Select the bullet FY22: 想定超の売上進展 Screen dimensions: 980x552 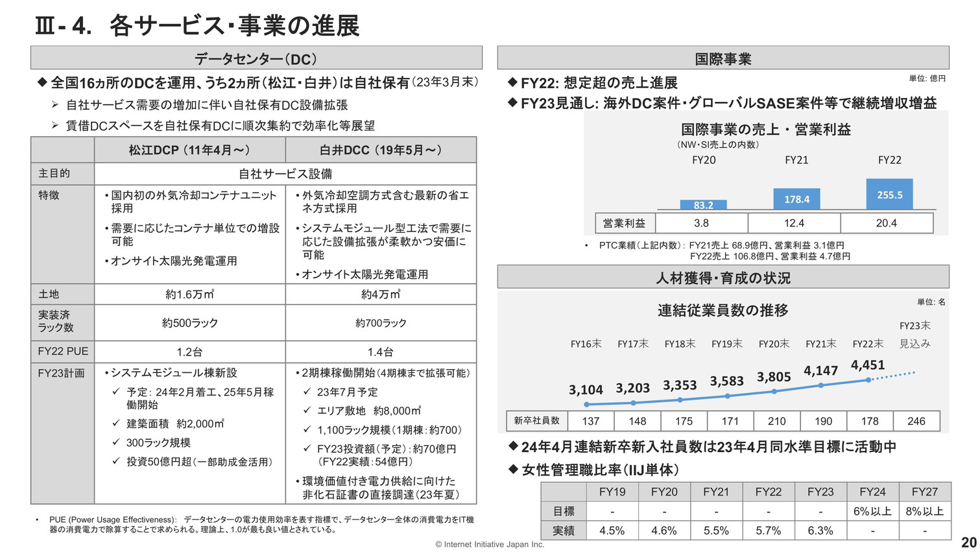[x=593, y=82]
